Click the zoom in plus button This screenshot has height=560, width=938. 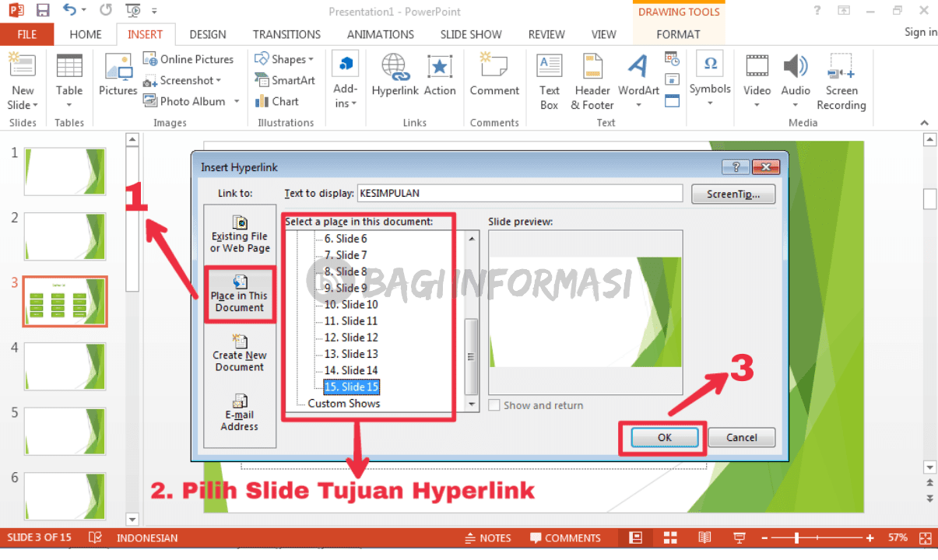click(870, 537)
